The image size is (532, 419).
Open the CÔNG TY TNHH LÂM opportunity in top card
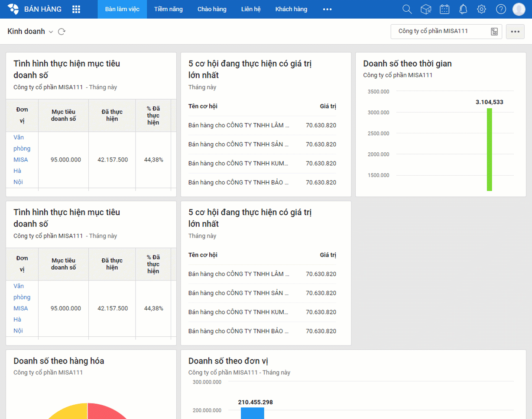tap(239, 126)
